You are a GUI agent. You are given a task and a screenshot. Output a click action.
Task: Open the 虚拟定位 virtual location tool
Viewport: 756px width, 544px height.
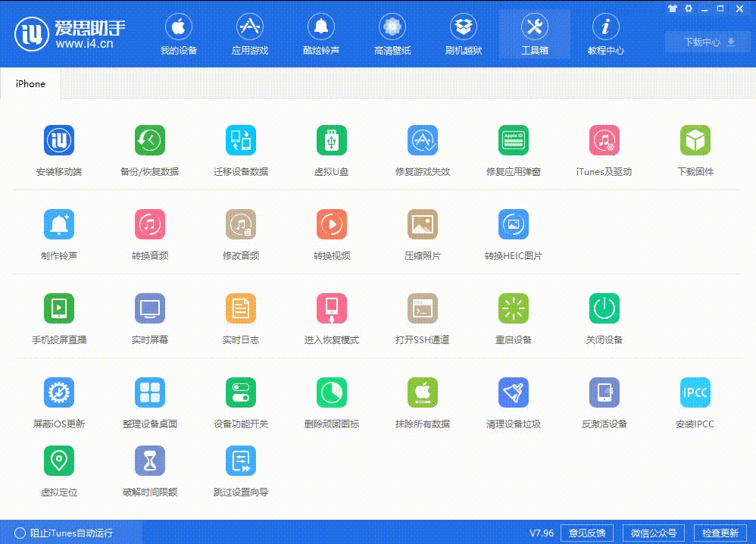(58, 467)
